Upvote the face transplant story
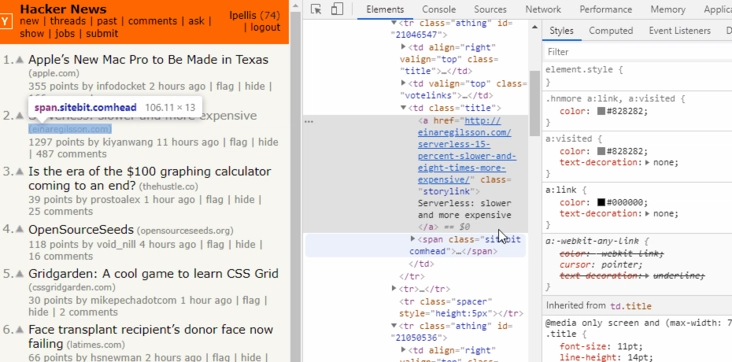The image size is (732, 362). tap(20, 329)
